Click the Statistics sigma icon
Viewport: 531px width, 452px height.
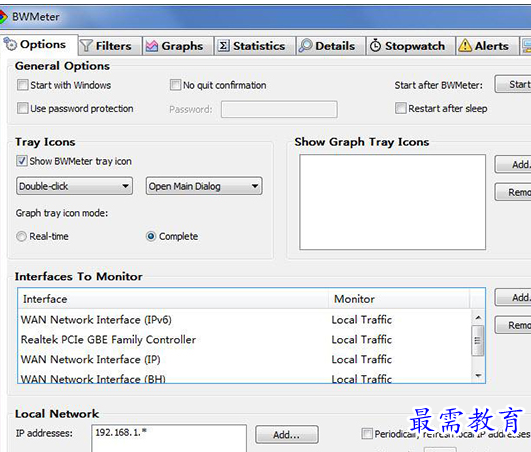tap(223, 46)
